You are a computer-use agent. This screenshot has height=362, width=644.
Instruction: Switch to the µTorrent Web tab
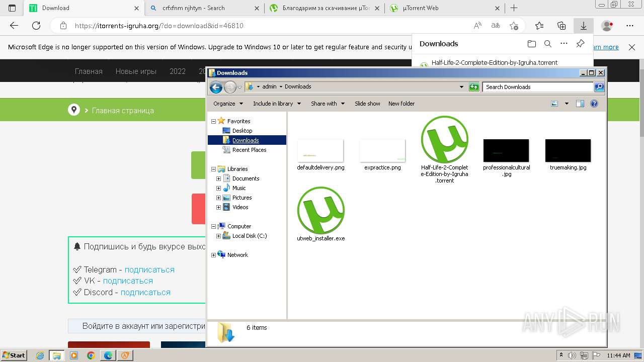(445, 8)
